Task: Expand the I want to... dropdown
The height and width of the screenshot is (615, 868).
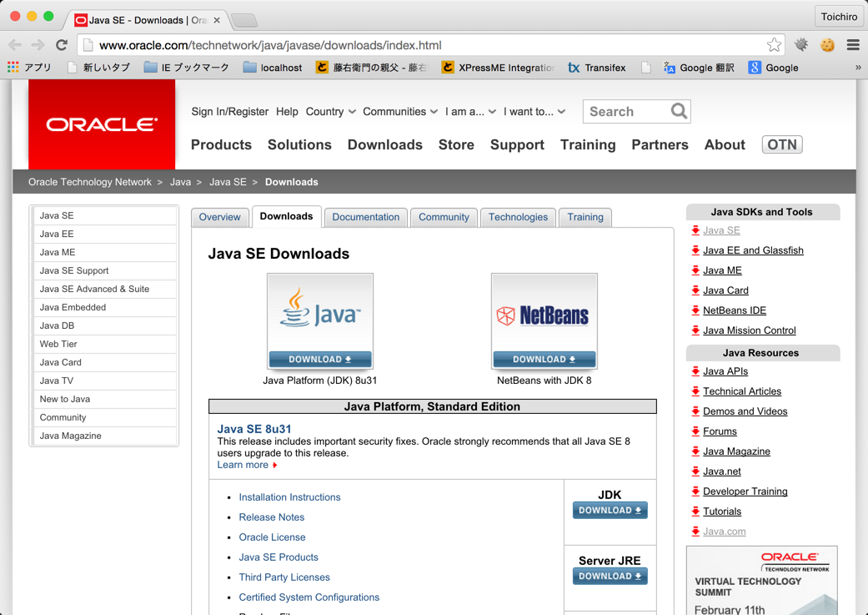Action: click(534, 111)
